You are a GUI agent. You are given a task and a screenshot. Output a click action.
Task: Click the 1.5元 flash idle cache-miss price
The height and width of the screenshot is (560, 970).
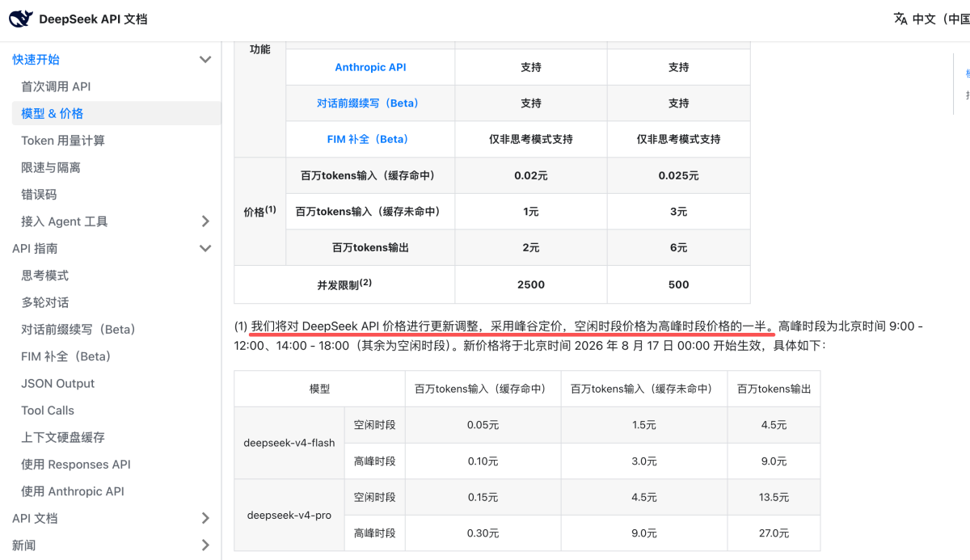click(x=644, y=425)
